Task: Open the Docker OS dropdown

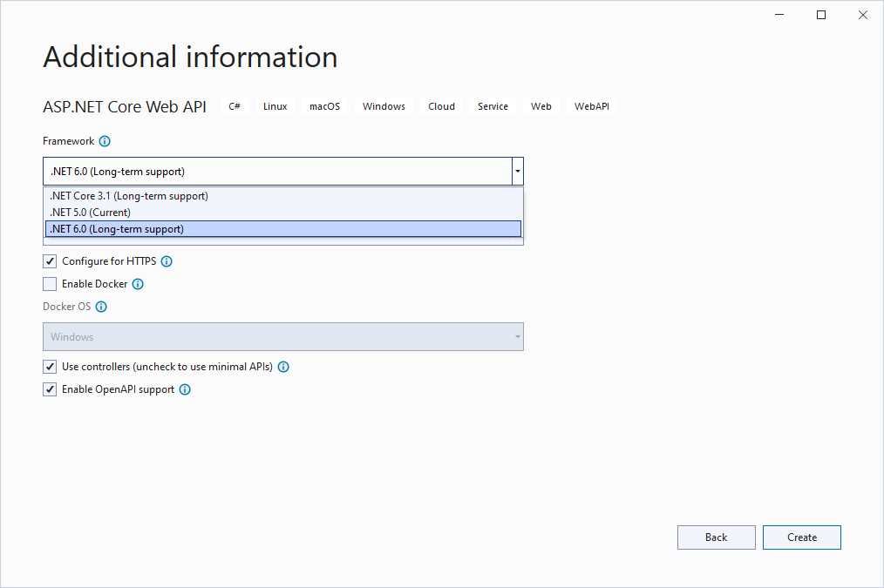Action: (x=517, y=336)
